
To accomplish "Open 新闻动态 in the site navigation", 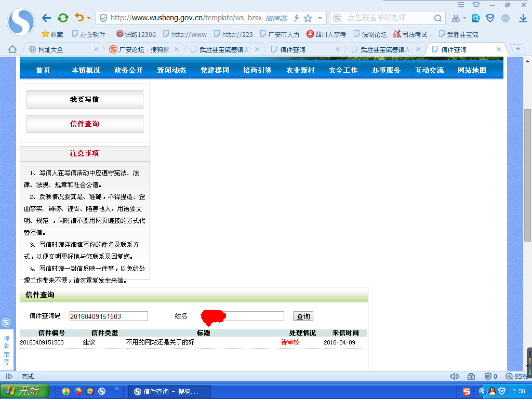I will [x=171, y=70].
